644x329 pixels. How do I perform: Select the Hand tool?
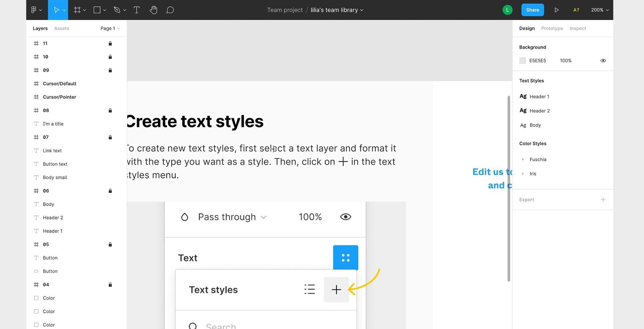point(153,10)
